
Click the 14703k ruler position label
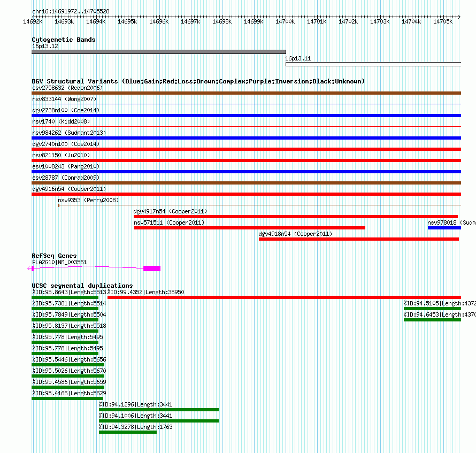(x=380, y=21)
